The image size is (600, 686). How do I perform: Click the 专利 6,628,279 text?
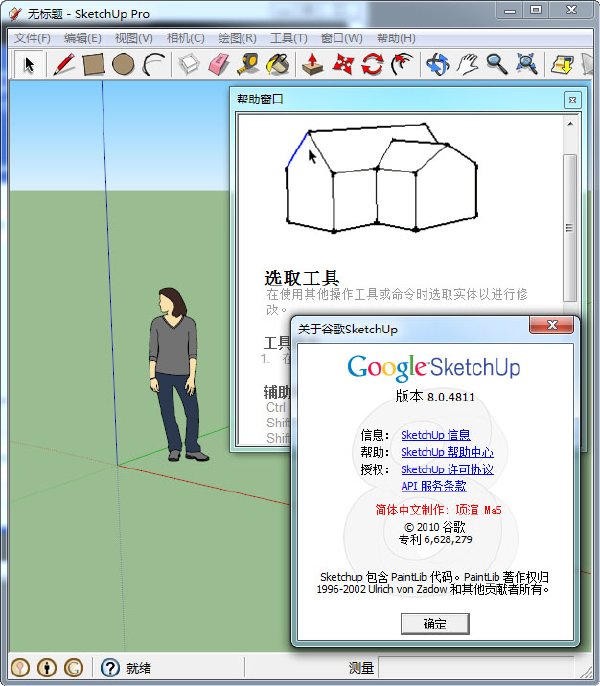tap(435, 539)
